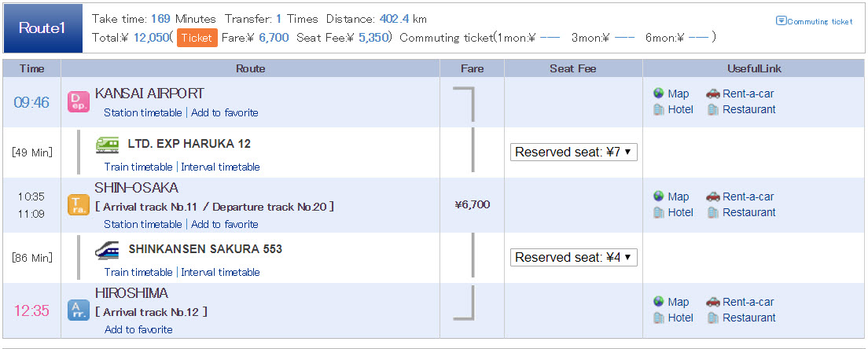Open Reserved seat dropdown for Sakura 553
The height and width of the screenshot is (349, 868).
point(573,257)
